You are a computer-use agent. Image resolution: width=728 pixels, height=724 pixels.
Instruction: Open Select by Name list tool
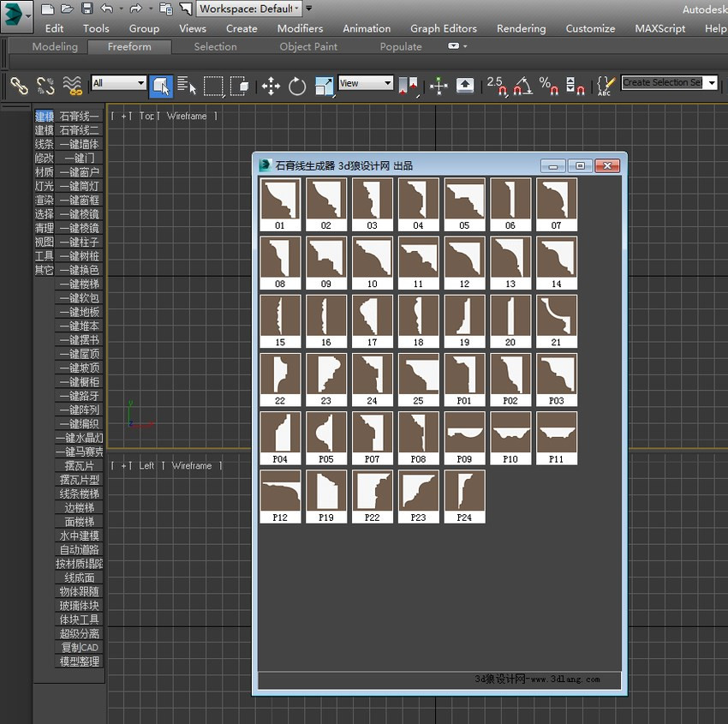(187, 87)
